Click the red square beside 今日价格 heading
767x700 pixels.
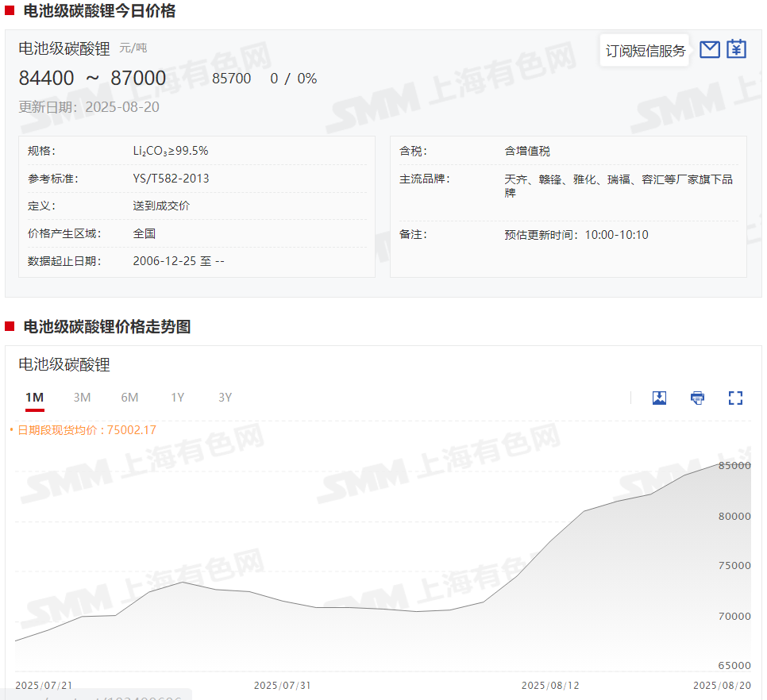(10, 11)
